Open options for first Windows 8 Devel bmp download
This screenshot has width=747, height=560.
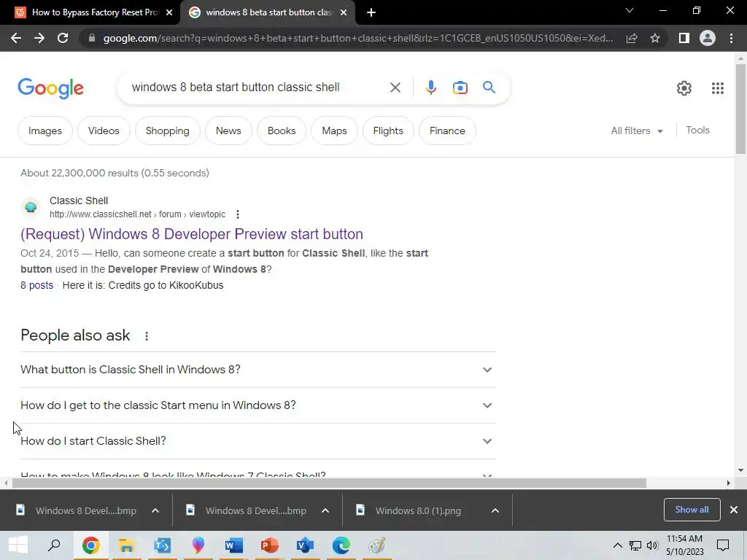(x=155, y=510)
